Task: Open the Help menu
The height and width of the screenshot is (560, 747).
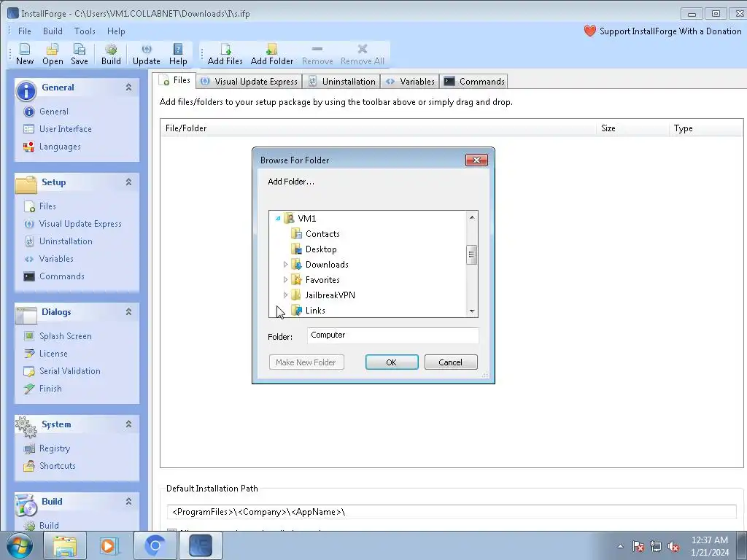Action: pyautogui.click(x=116, y=31)
